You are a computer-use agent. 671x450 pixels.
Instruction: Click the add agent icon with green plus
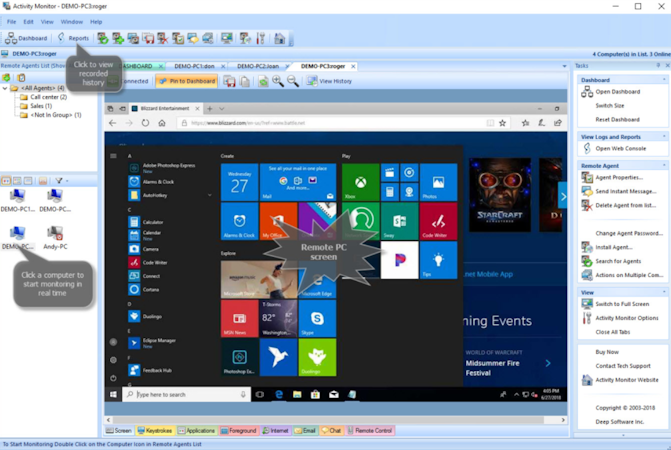[118, 38]
